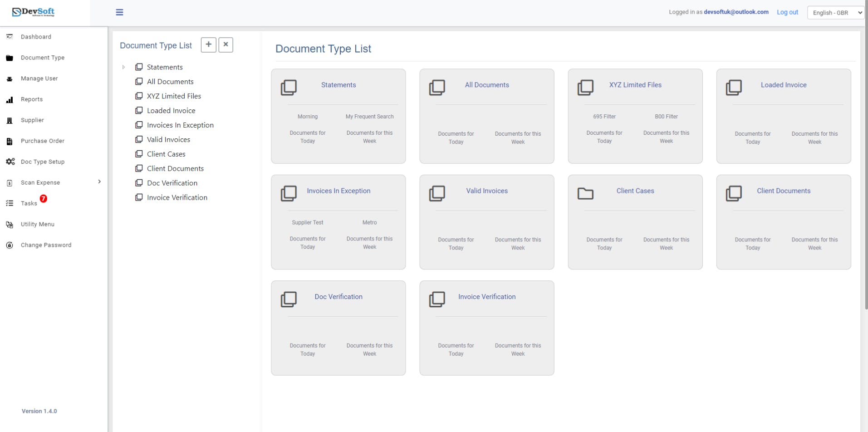Open Manage User via its sidebar icon
The width and height of the screenshot is (868, 432).
[x=10, y=79]
